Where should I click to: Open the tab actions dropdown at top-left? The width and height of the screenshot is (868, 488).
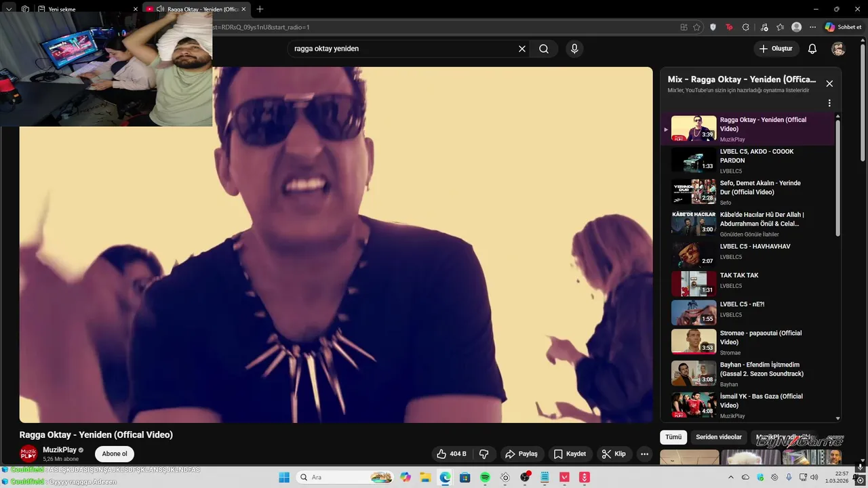point(9,9)
